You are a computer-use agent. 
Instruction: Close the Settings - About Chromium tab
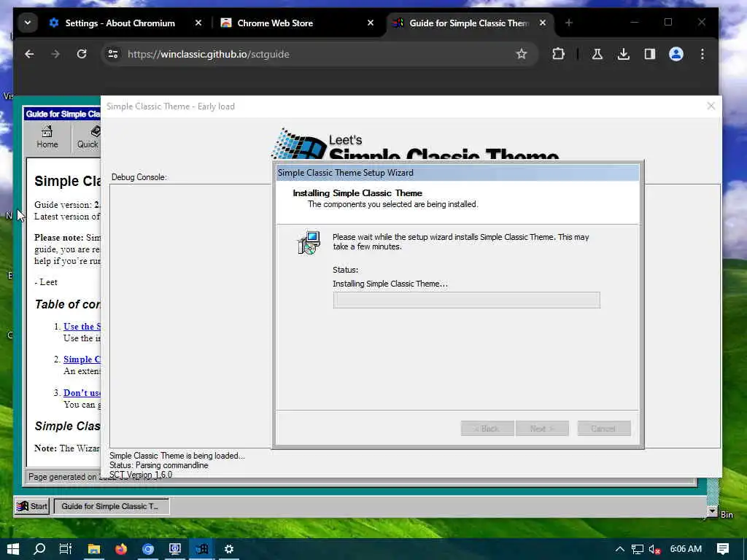tap(198, 23)
